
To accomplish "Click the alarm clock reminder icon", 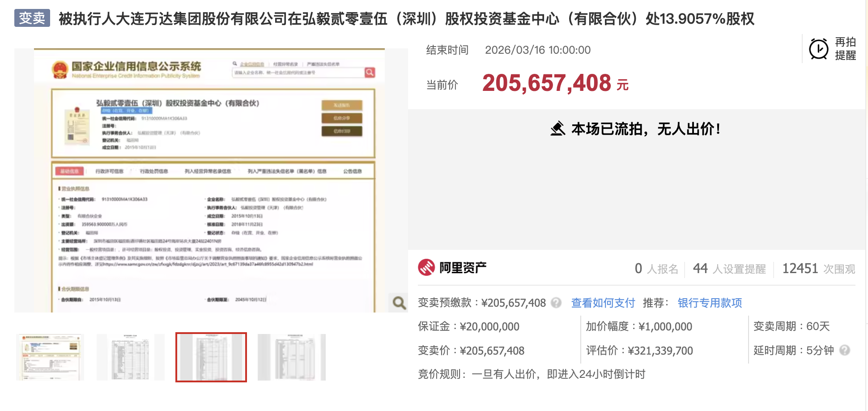I will pos(818,49).
